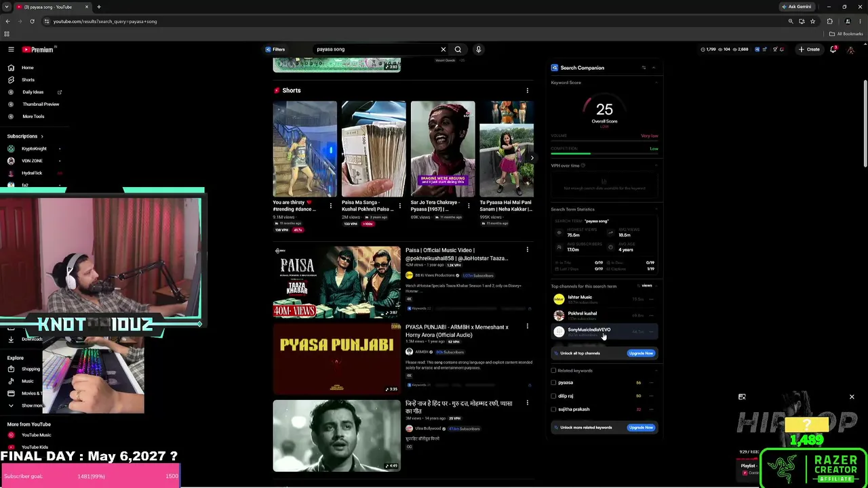Go back in browser history
The width and height of the screenshot is (868, 488).
(x=7, y=21)
